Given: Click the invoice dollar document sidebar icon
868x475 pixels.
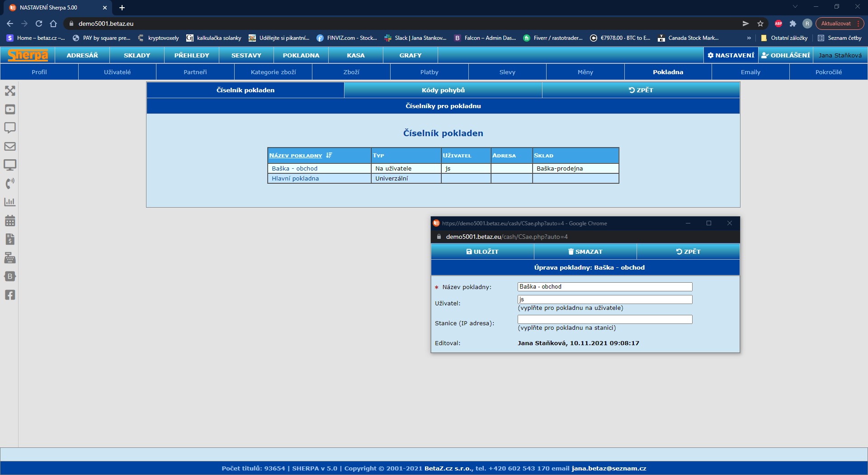Looking at the screenshot, I should (10, 239).
